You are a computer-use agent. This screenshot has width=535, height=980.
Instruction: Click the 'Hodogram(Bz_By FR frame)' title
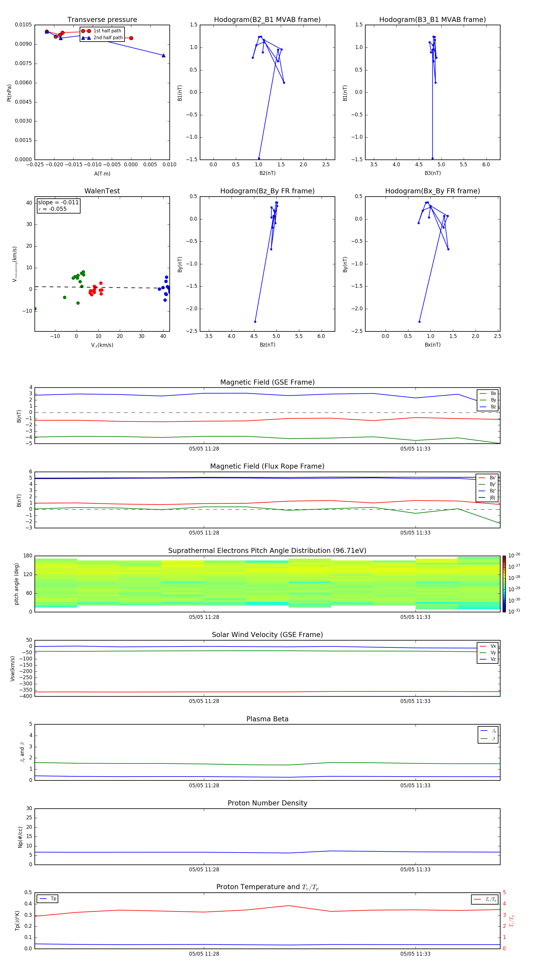267,191
